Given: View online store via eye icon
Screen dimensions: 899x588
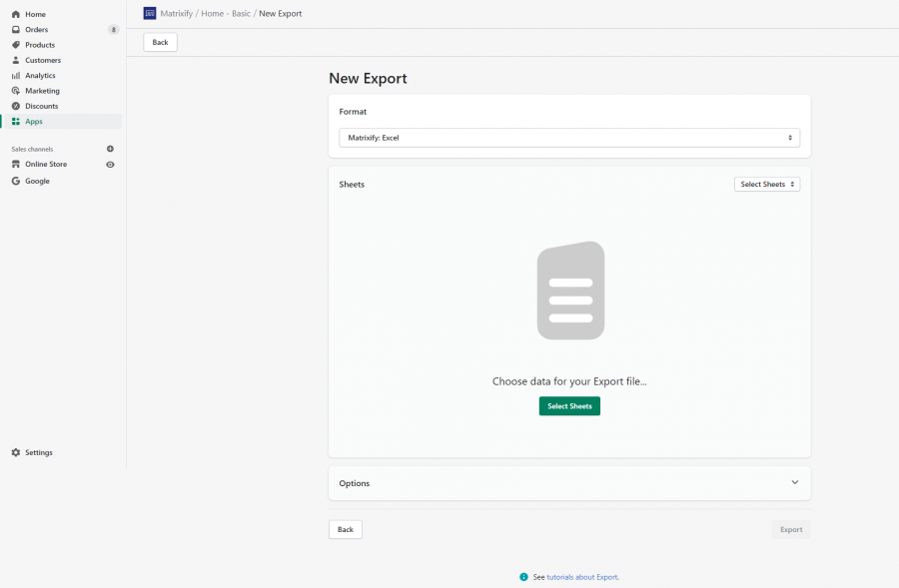Looking at the screenshot, I should (x=110, y=164).
